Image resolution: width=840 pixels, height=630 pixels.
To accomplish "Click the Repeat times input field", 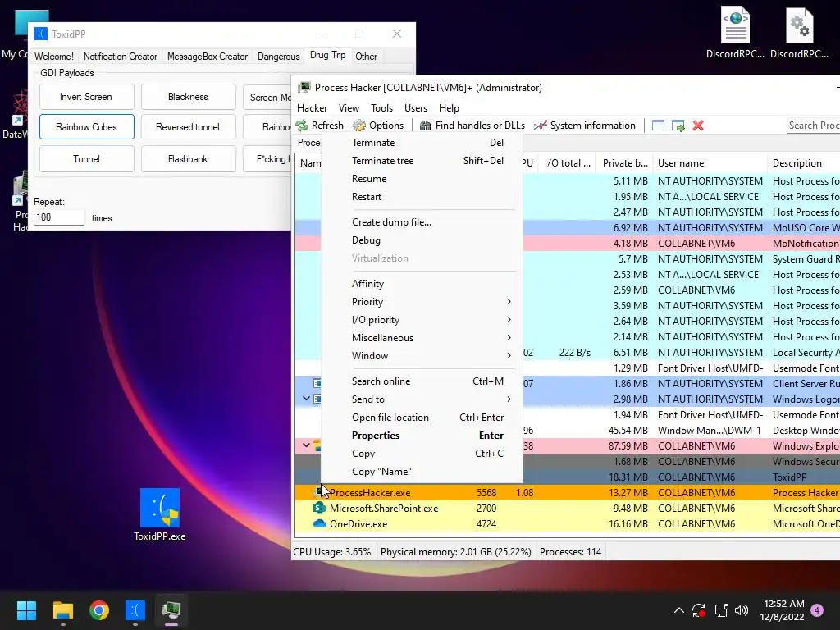I will 59,217.
